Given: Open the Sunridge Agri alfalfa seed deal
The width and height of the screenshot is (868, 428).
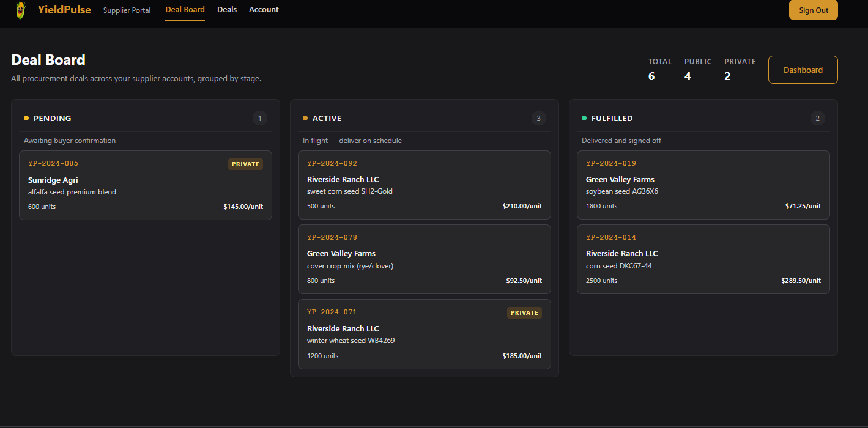Looking at the screenshot, I should tap(145, 185).
